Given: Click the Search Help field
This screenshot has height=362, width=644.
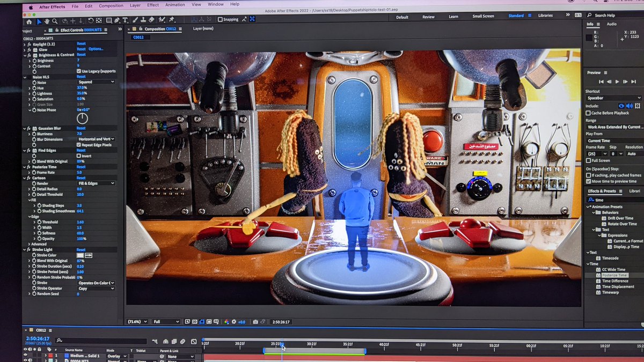Looking at the screenshot, I should 614,15.
